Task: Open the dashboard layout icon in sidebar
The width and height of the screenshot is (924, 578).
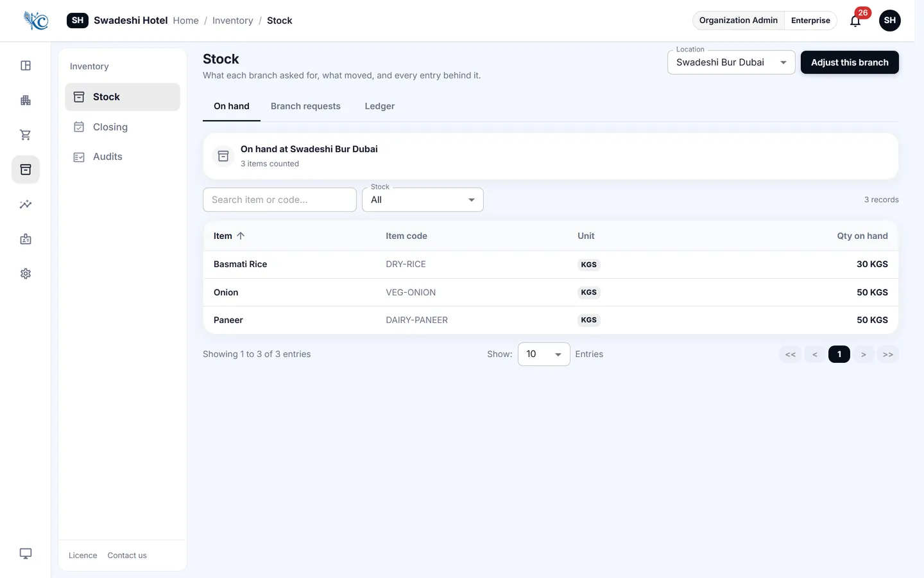Action: coord(26,66)
